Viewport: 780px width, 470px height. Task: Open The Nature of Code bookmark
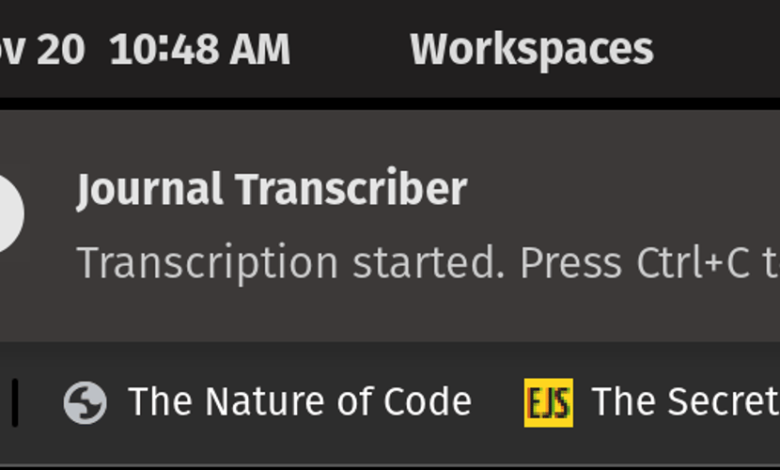268,402
